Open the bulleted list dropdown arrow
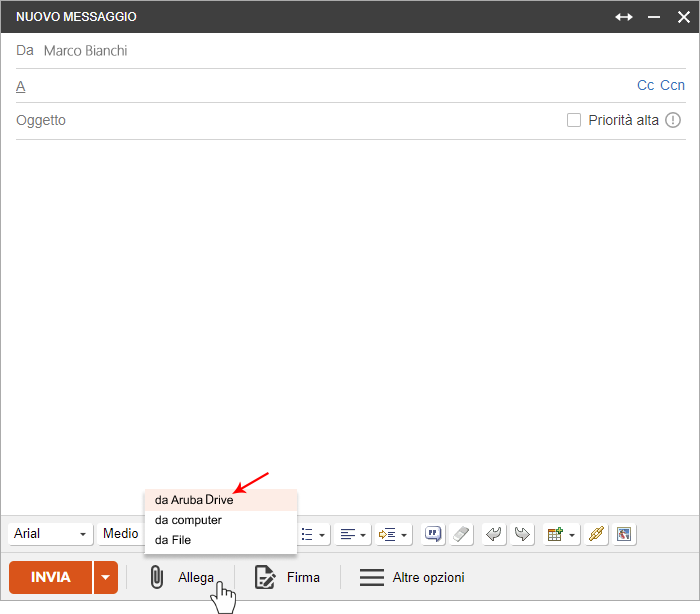700x614 pixels. 322,535
